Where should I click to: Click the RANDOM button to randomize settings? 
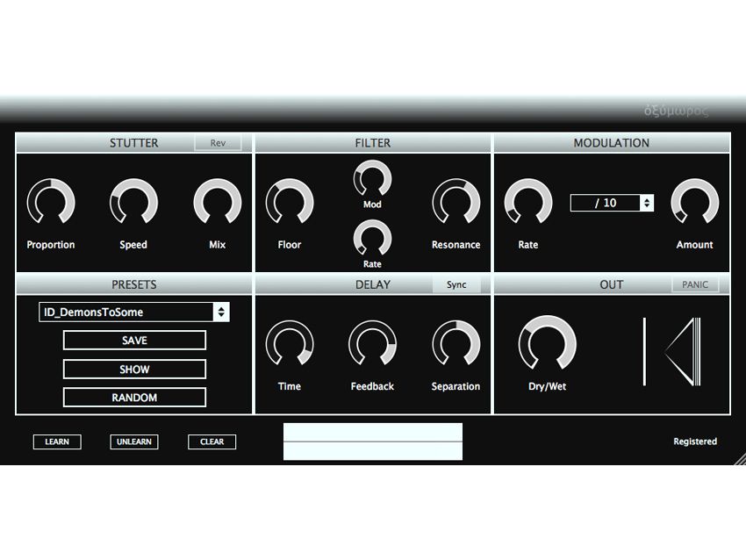click(133, 397)
